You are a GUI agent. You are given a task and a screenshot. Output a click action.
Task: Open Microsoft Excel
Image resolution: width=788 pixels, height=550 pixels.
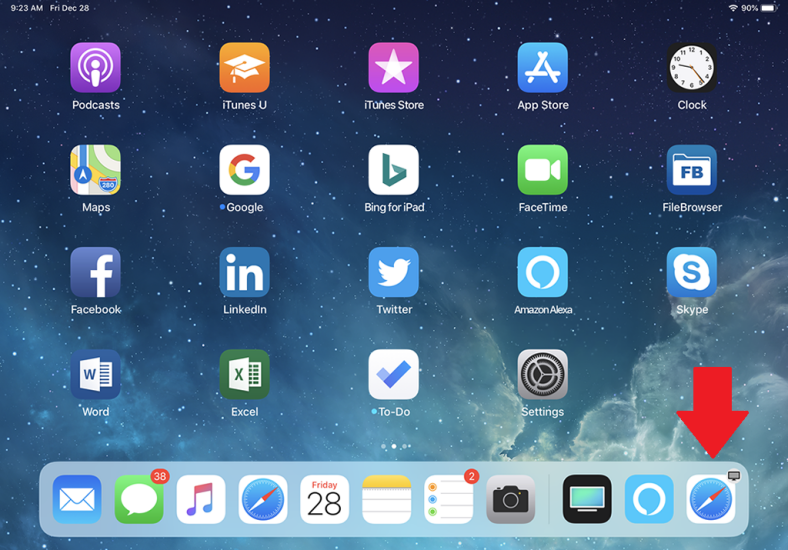244,375
